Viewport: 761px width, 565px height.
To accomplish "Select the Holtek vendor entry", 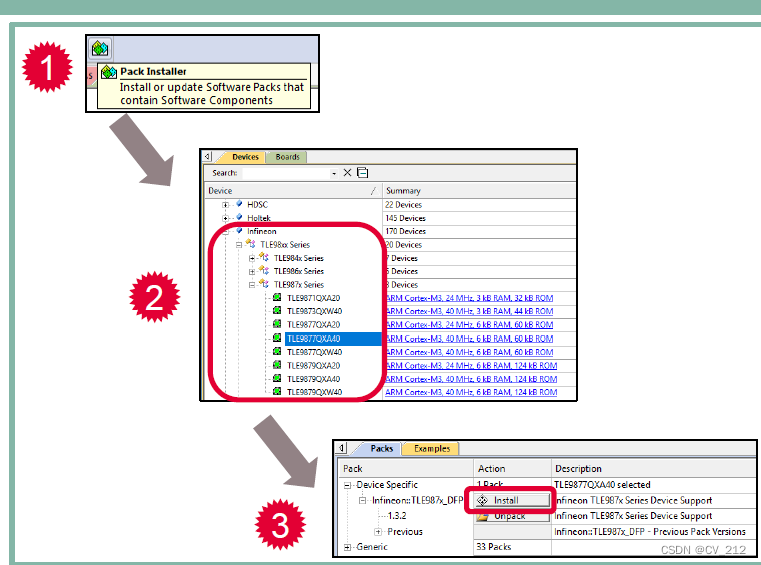I will (x=259, y=218).
